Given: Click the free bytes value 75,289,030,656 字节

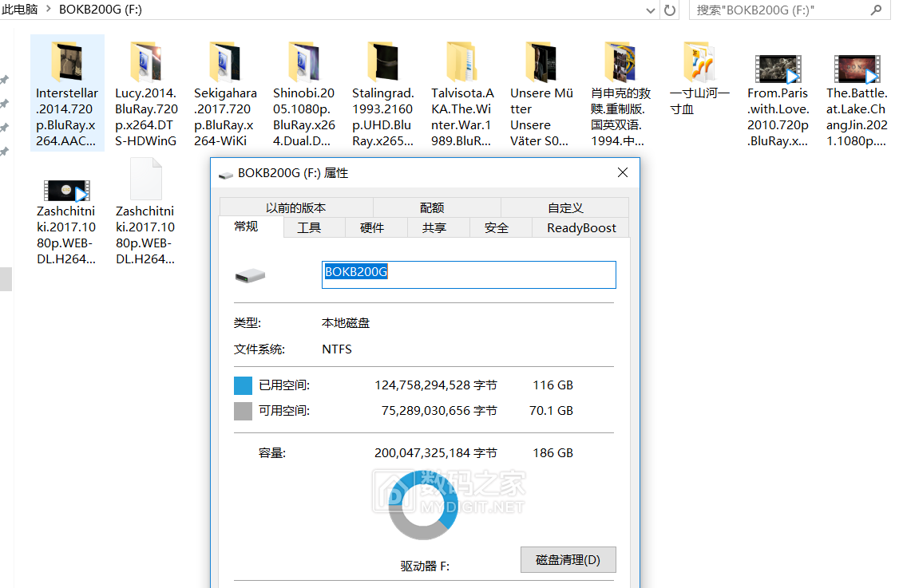Looking at the screenshot, I should (x=439, y=410).
